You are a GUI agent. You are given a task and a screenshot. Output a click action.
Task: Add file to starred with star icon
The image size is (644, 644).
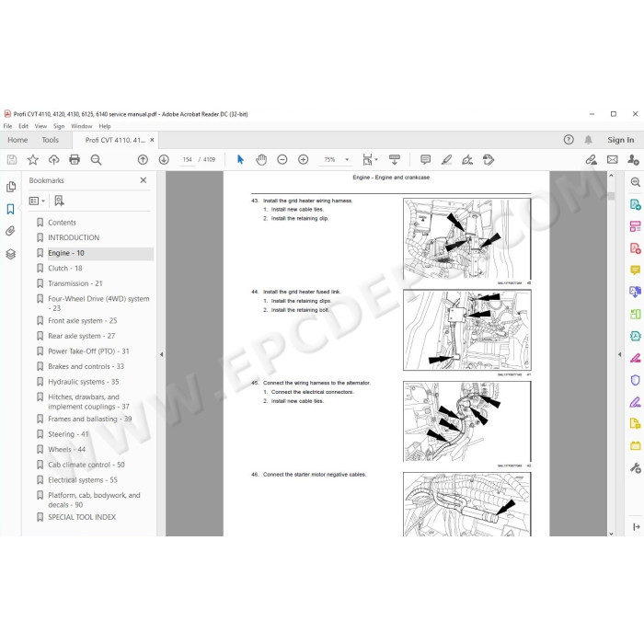pos(33,160)
